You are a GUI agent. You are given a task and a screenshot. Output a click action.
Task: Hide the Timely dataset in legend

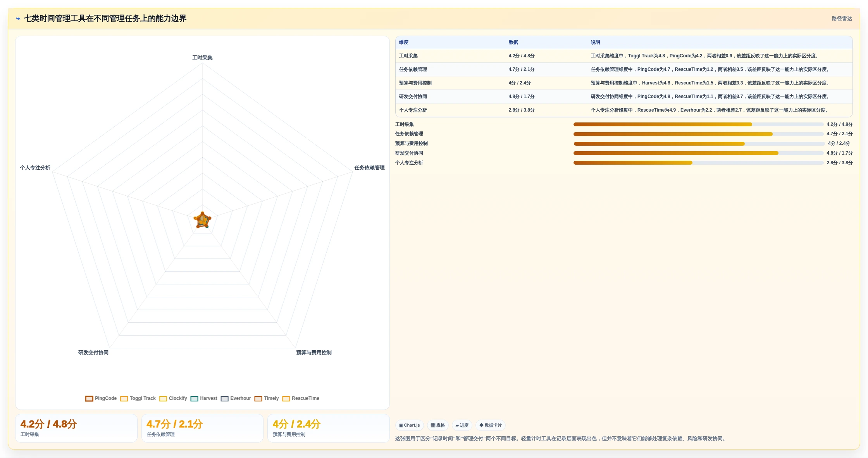pos(267,398)
